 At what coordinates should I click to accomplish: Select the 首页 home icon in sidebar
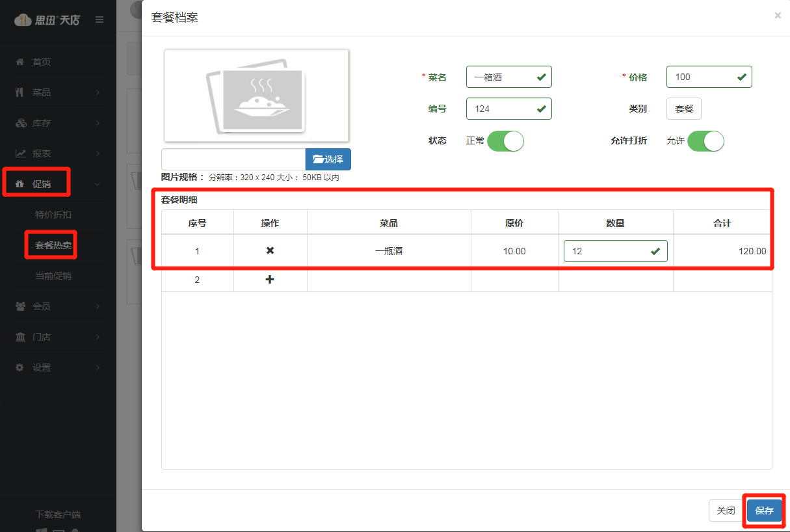click(x=21, y=61)
